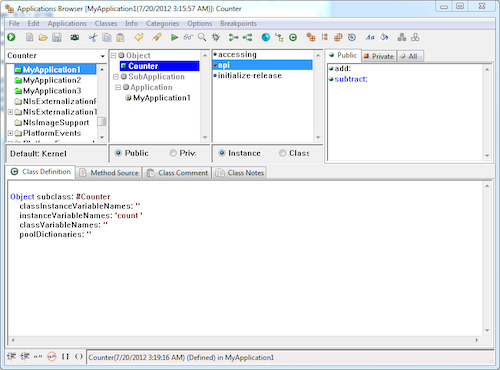The width and height of the screenshot is (500, 370).
Task: Collapse the Application tree node
Action: click(x=118, y=87)
